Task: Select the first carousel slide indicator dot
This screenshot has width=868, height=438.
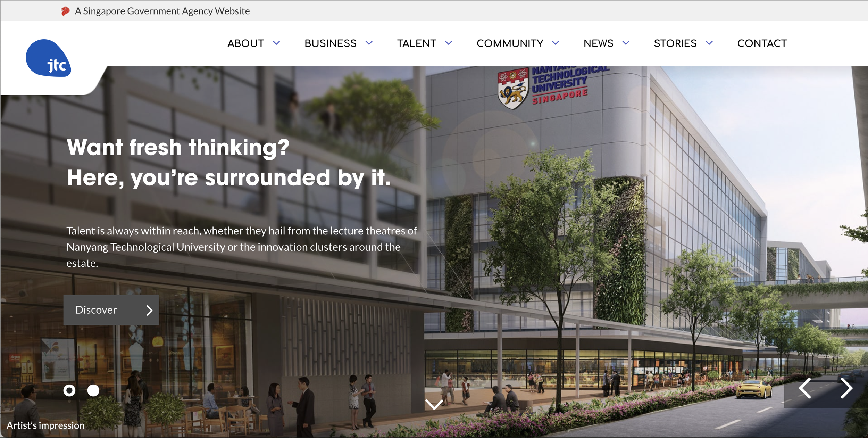Action: coord(69,391)
